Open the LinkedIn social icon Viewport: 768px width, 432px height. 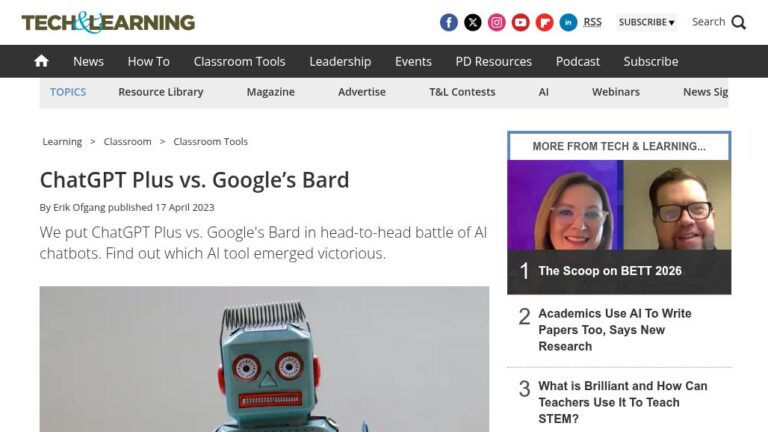[568, 23]
